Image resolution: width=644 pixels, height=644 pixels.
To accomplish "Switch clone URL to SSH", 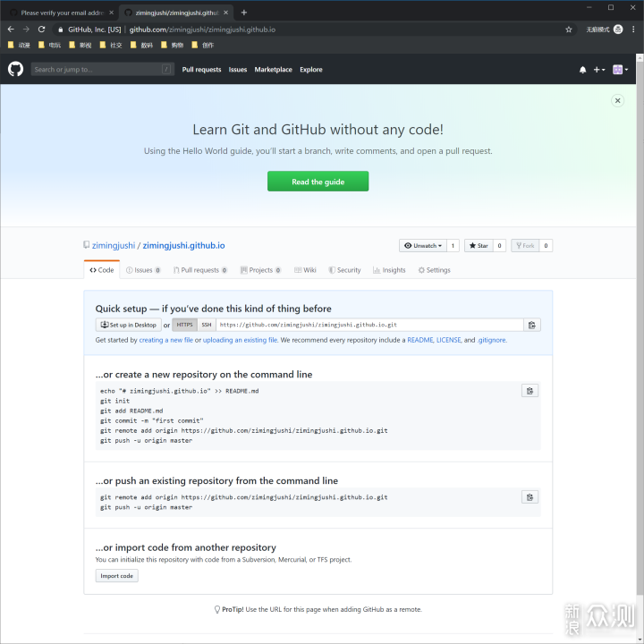I will pyautogui.click(x=207, y=325).
